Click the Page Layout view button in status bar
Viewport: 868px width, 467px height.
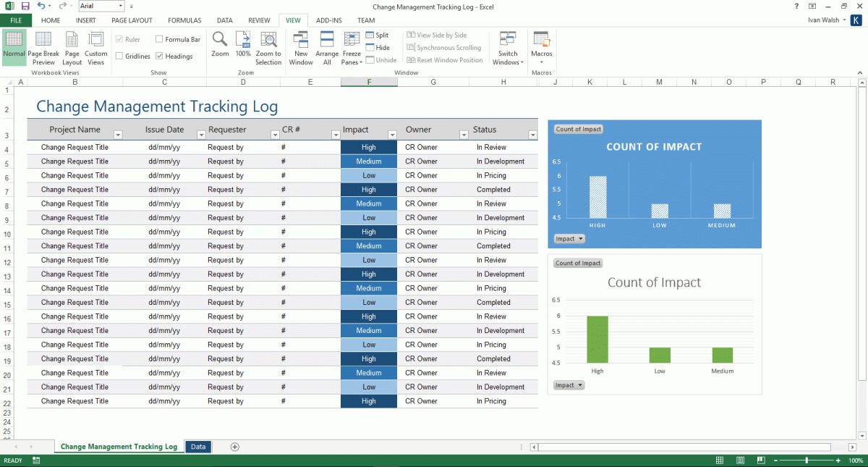point(740,460)
